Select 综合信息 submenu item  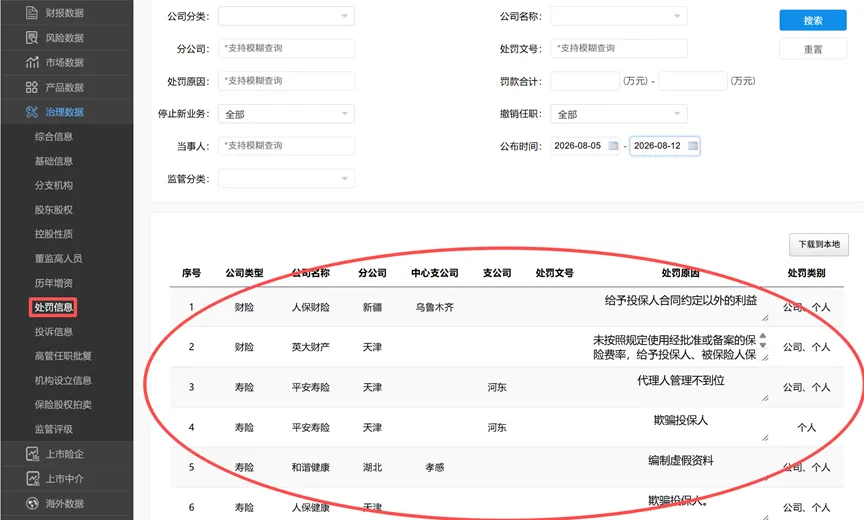click(x=53, y=136)
